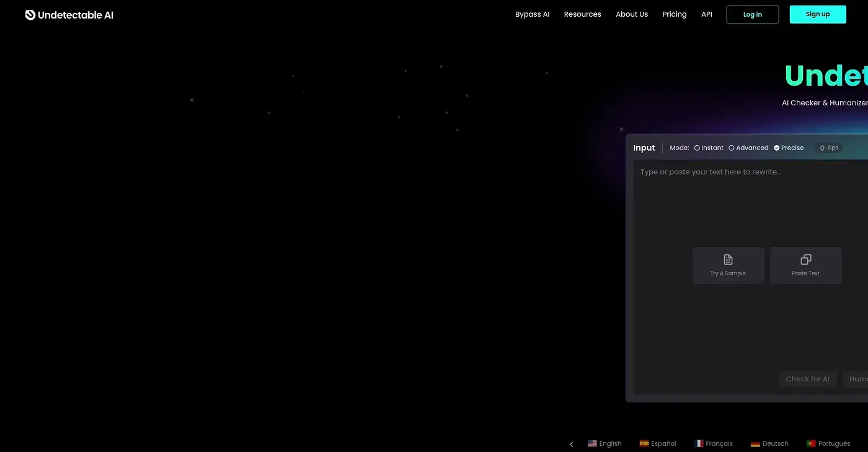Viewport: 868px width, 452px height.
Task: Go to the Pricing page
Action: tap(675, 14)
